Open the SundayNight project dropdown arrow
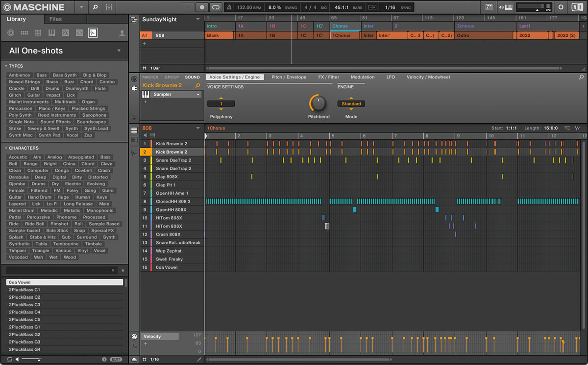Viewport: 588px width, 365px height. tap(198, 19)
